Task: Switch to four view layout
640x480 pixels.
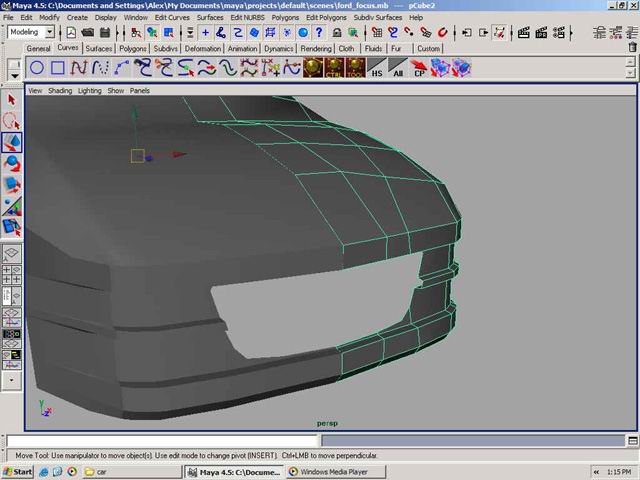Action: click(12, 275)
